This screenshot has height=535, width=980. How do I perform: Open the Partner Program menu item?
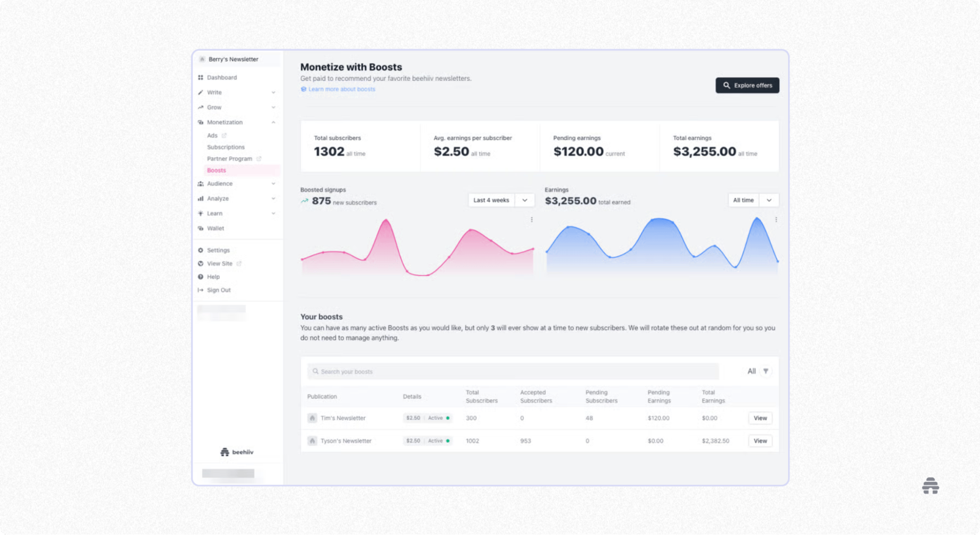pos(229,158)
